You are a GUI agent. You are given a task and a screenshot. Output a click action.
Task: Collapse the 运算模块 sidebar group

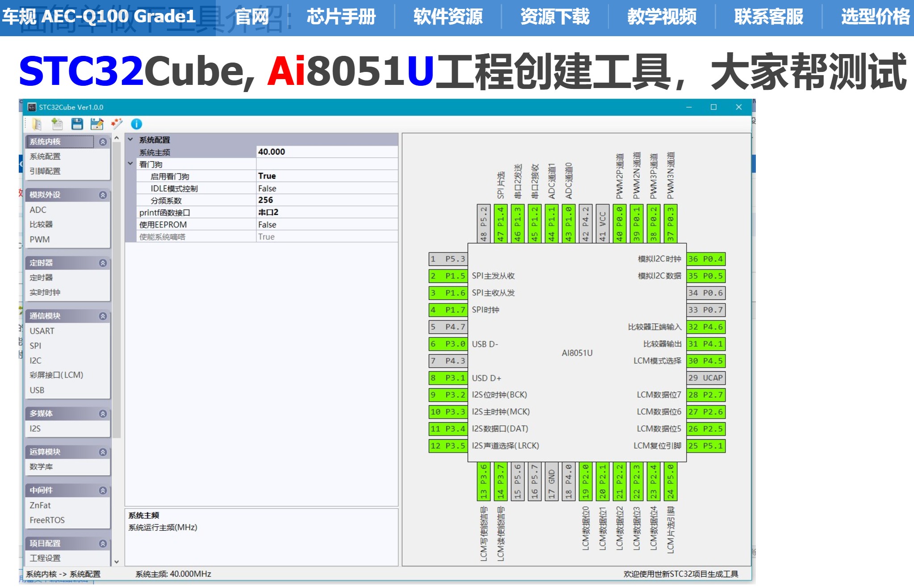pos(103,452)
